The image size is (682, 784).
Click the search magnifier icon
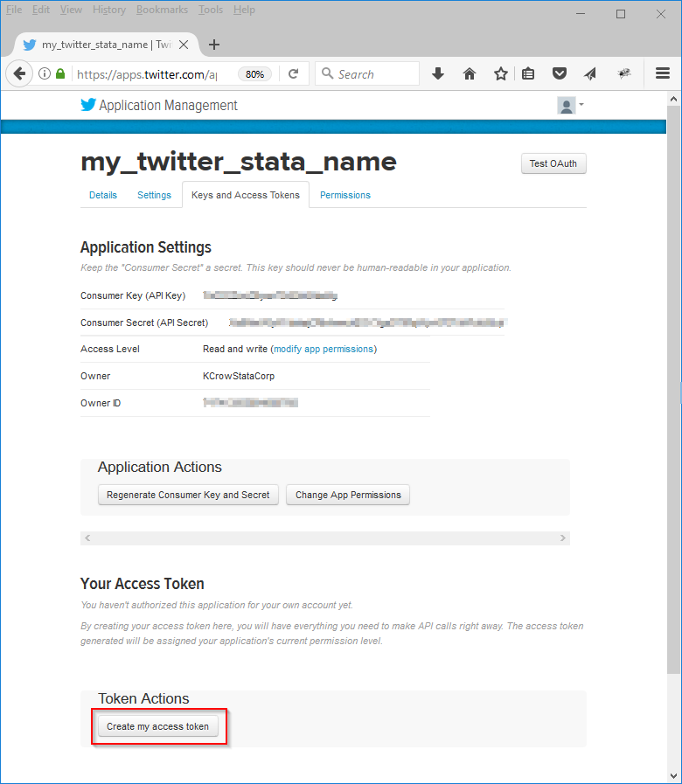pos(327,73)
